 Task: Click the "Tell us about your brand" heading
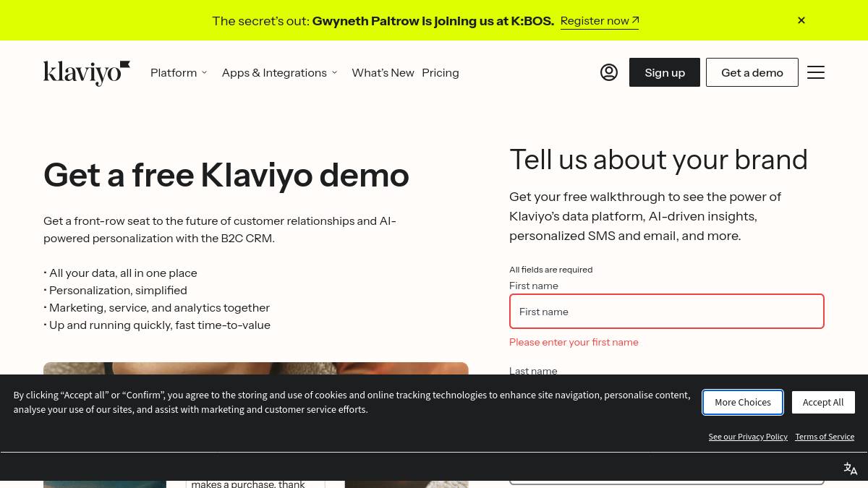pyautogui.click(x=658, y=160)
